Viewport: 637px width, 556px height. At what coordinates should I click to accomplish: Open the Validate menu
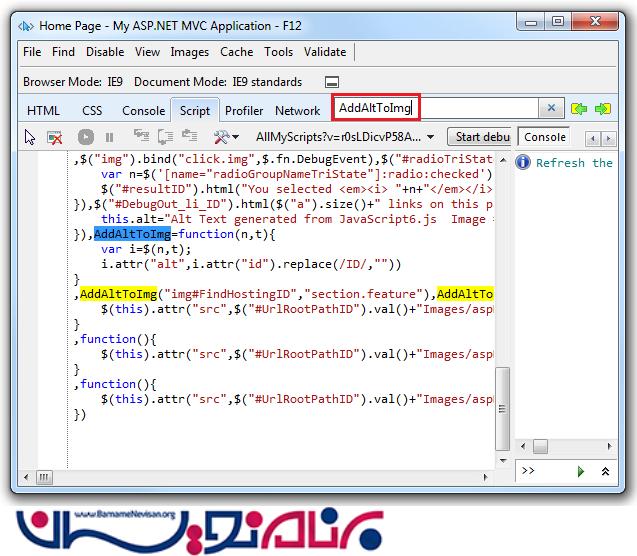[324, 52]
